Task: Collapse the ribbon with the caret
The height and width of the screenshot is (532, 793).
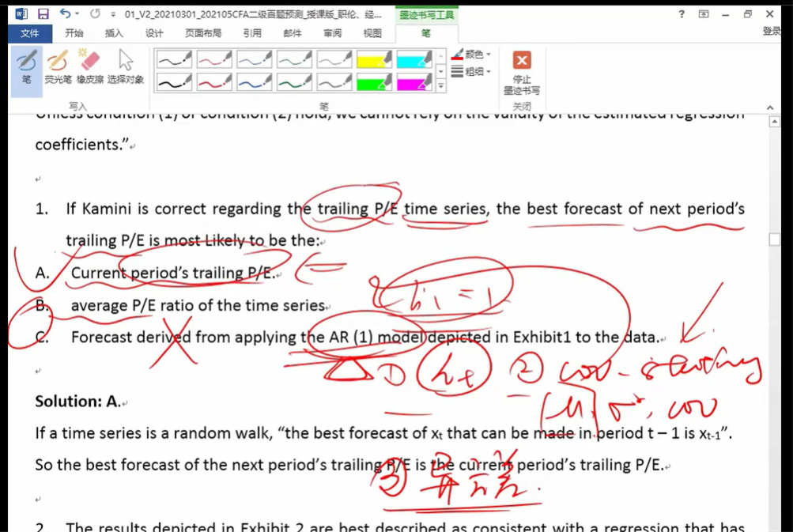Action: click(770, 108)
